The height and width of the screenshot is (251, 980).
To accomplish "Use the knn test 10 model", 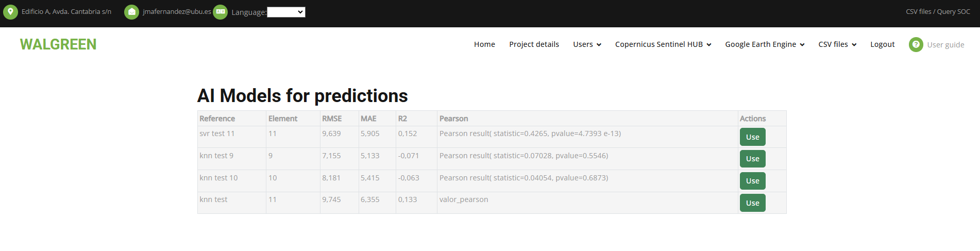I will pos(753,181).
